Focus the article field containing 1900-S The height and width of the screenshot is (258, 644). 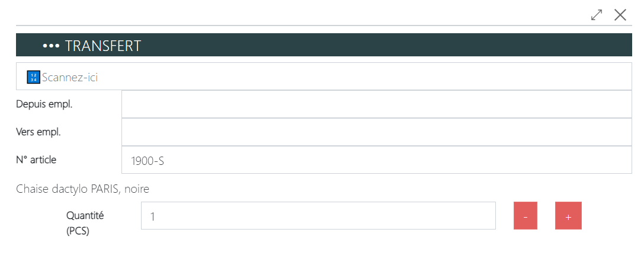coord(376,160)
